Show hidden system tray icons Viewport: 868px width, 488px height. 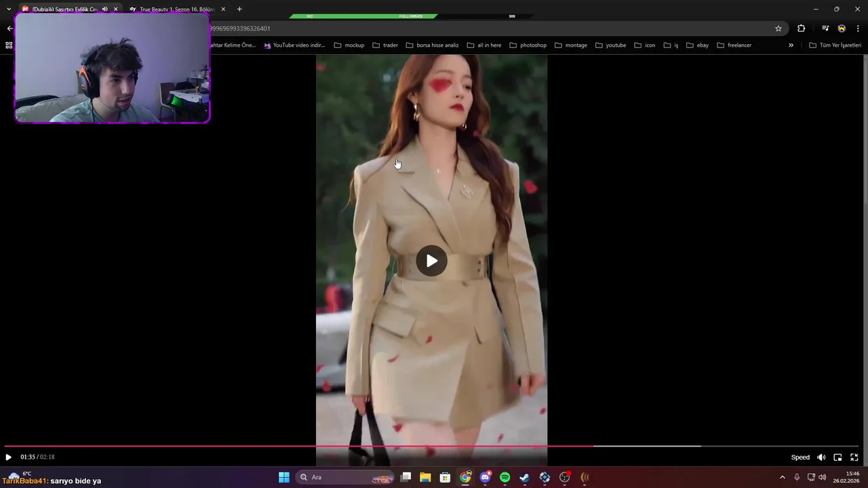click(782, 477)
